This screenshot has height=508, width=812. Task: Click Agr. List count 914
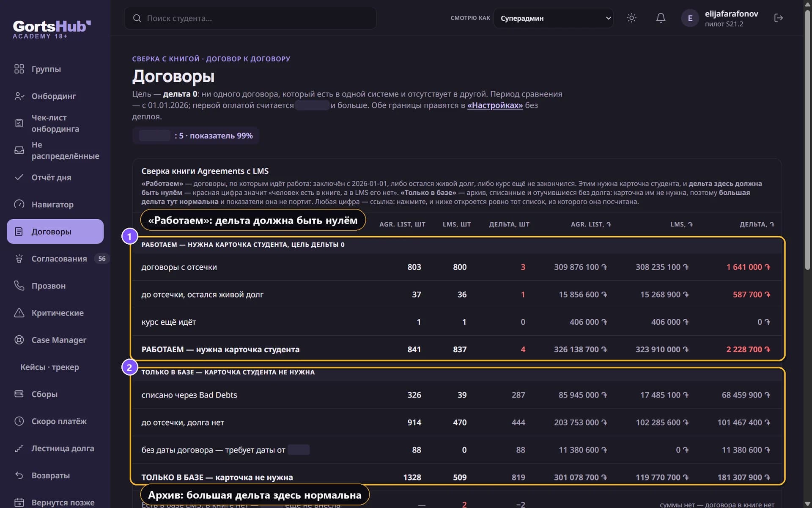414,422
